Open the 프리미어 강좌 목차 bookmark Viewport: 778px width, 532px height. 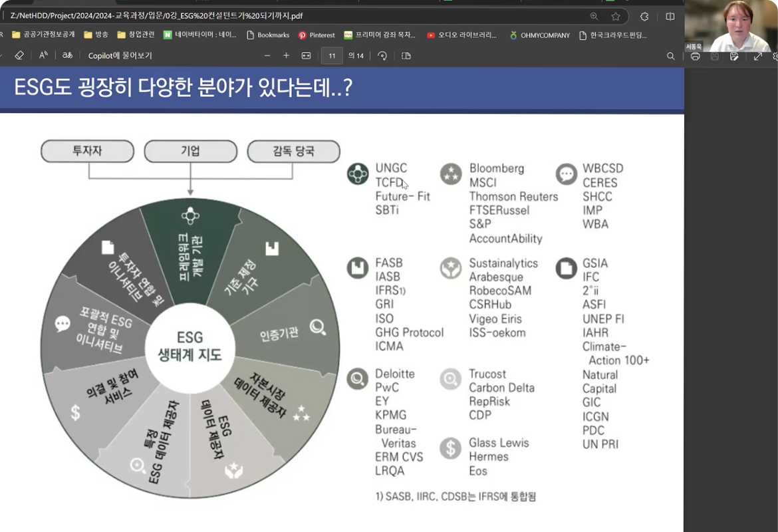pos(380,35)
